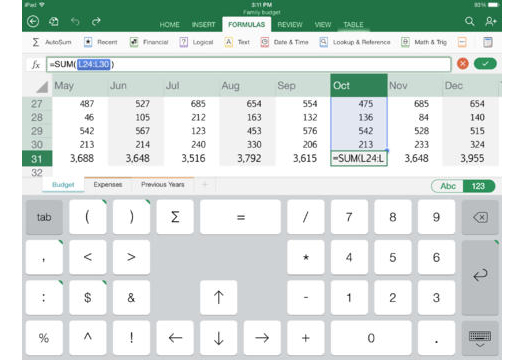Click into the formula bar field
The width and height of the screenshot is (525, 360).
[248, 64]
